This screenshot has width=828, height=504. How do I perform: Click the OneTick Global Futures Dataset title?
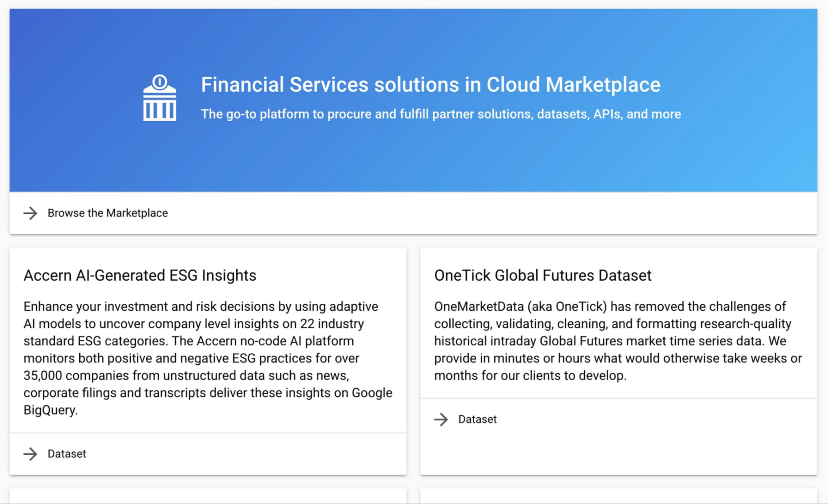click(543, 275)
